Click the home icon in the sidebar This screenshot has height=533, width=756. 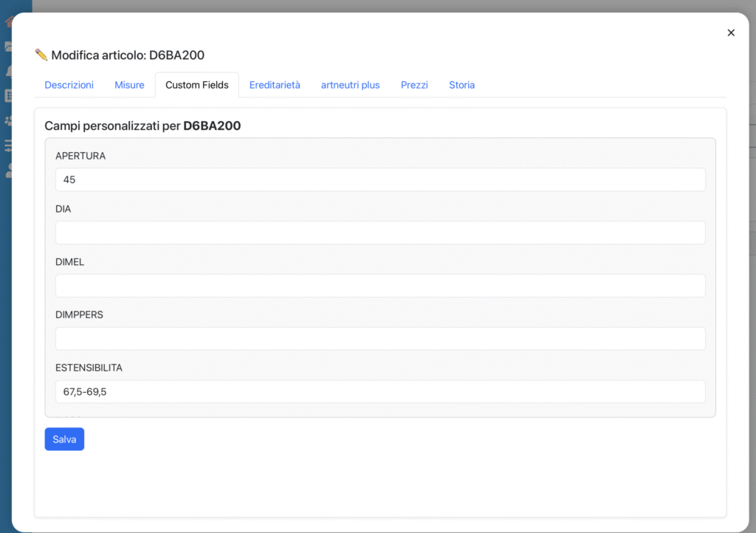pos(8,22)
